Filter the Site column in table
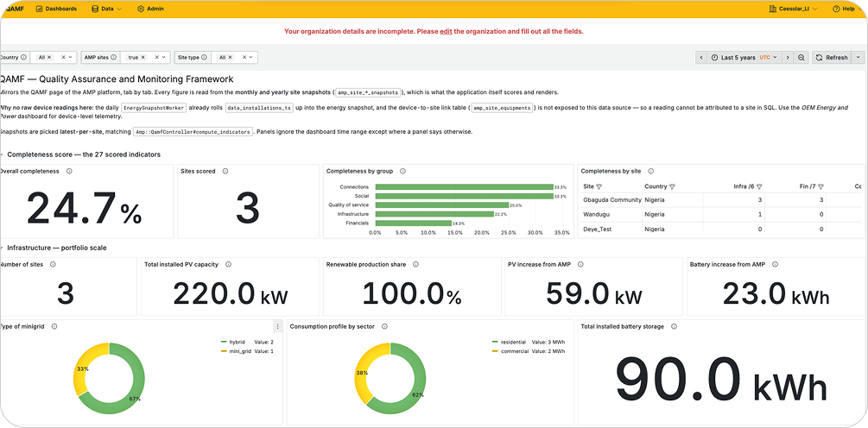Screen dimensions: 868x428 coord(599,187)
